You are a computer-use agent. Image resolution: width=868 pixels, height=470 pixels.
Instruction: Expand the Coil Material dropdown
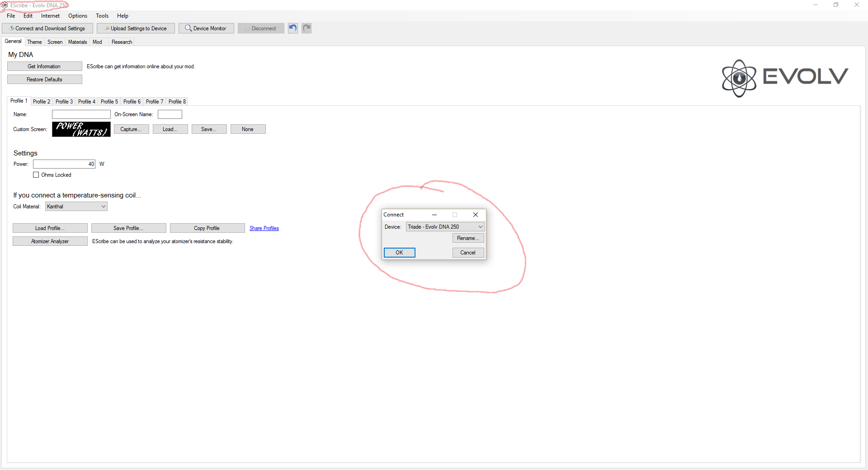[x=76, y=207]
